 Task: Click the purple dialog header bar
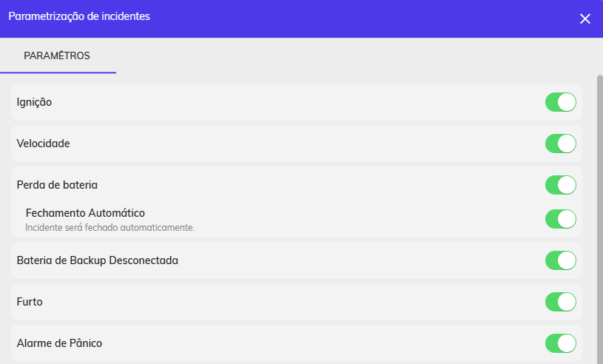pyautogui.click(x=302, y=18)
